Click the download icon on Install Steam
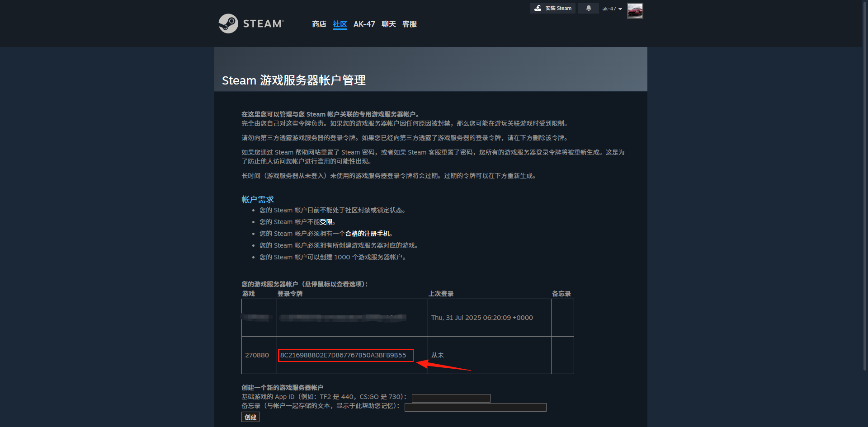This screenshot has width=868, height=427. click(x=538, y=8)
